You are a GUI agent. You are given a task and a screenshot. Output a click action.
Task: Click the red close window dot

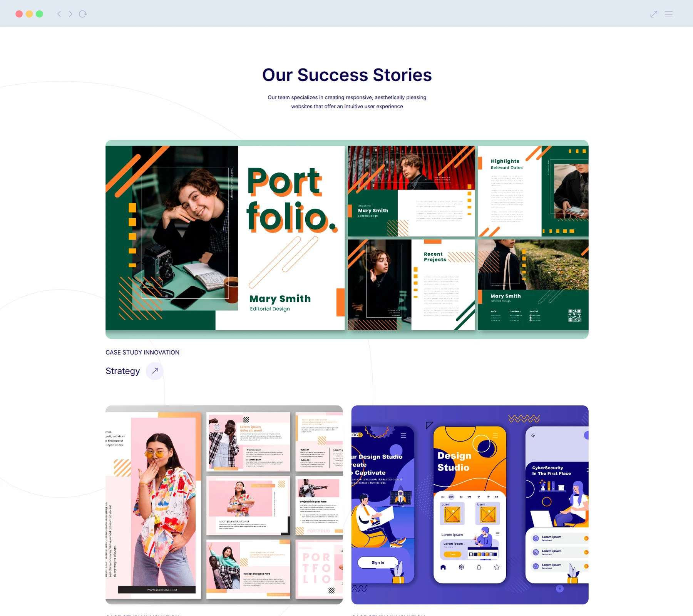[19, 14]
